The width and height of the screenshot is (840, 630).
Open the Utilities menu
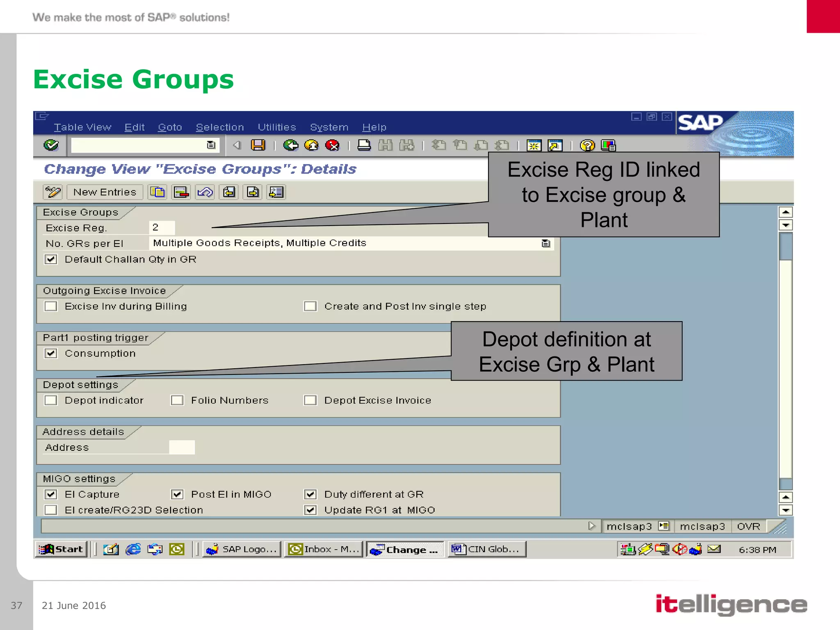pyautogui.click(x=276, y=127)
